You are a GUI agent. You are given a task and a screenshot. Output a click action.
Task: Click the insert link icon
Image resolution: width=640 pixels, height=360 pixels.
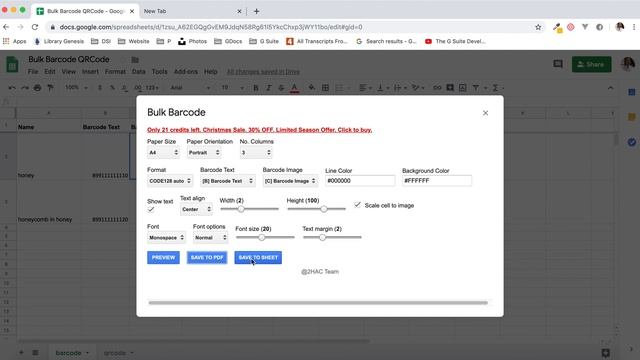[x=437, y=88]
